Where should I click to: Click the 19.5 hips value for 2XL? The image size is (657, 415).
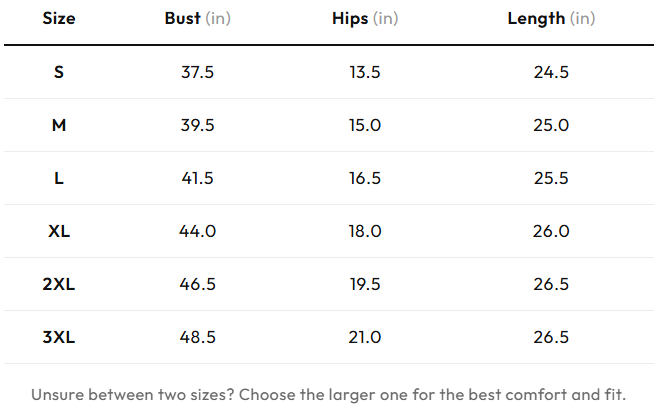click(365, 284)
